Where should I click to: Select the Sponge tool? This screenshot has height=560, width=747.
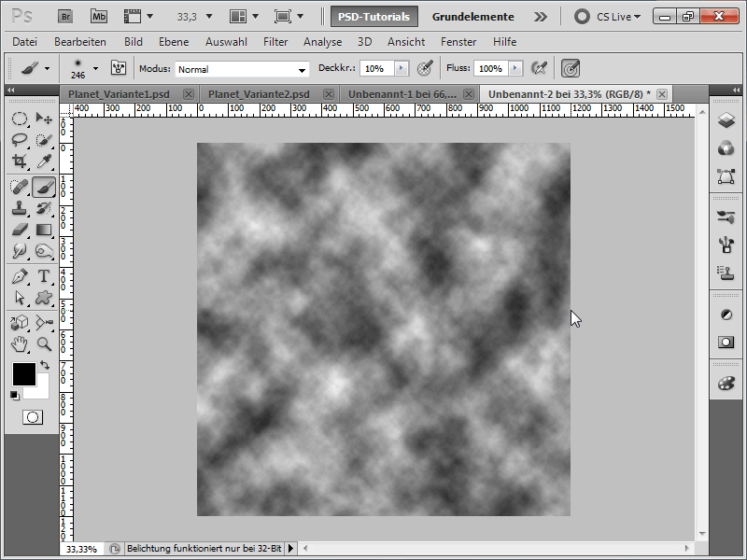click(44, 250)
